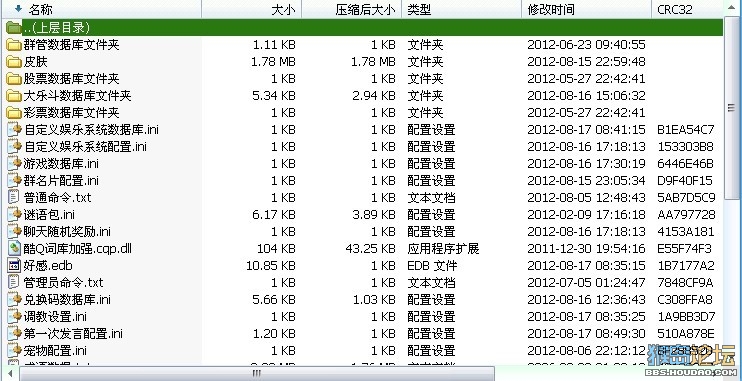Click the 大乐斗数据库文件夹 folder icon
This screenshot has height=381, width=742.
14,96
